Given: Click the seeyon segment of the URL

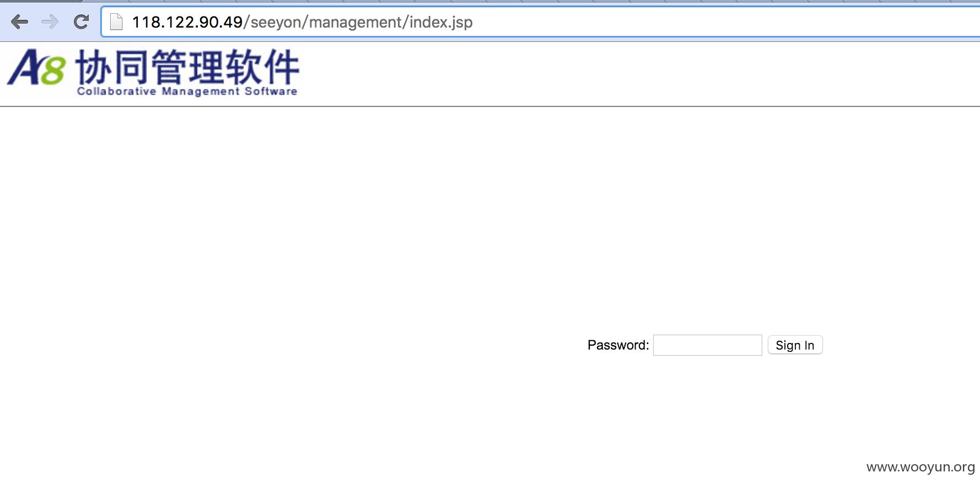Looking at the screenshot, I should point(276,23).
